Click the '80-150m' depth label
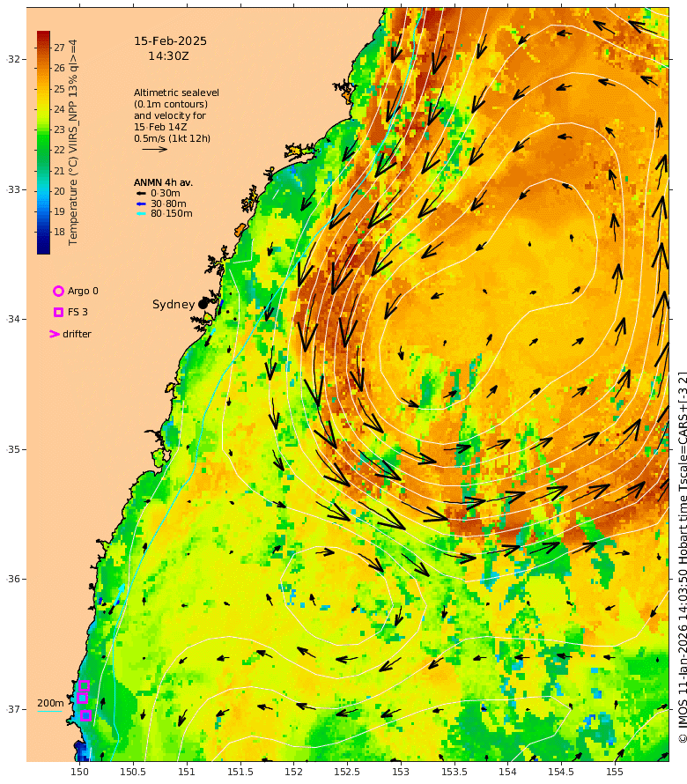 (x=172, y=213)
